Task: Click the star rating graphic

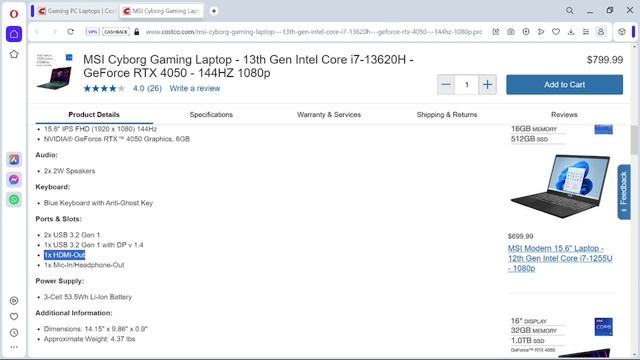Action: tap(104, 88)
